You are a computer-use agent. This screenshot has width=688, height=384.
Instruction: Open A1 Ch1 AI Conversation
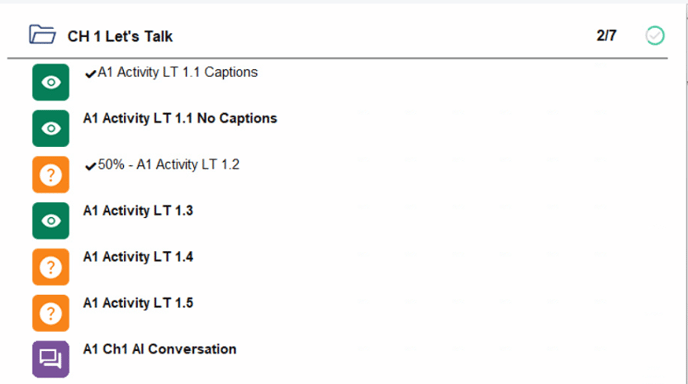click(x=160, y=349)
